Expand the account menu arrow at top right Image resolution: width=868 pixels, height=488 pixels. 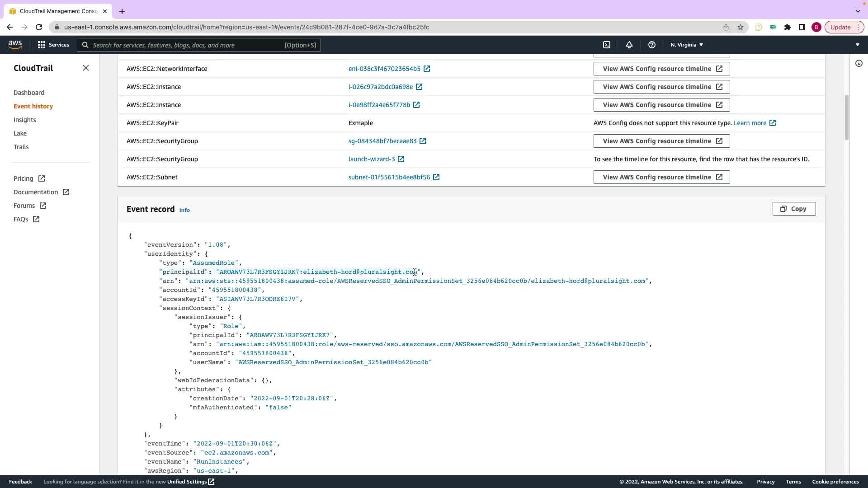tap(857, 45)
